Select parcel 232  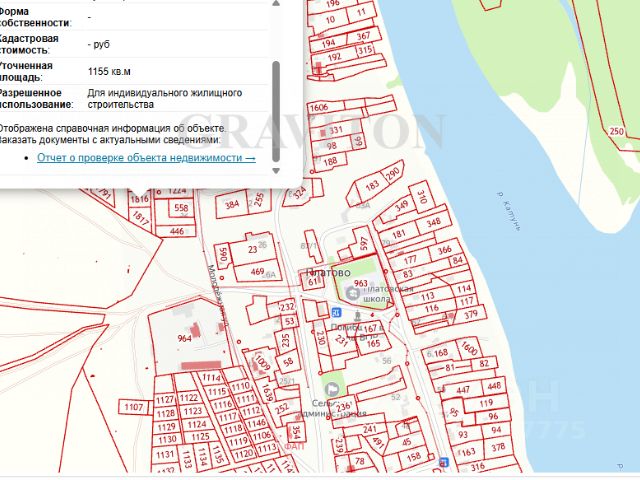(287, 307)
